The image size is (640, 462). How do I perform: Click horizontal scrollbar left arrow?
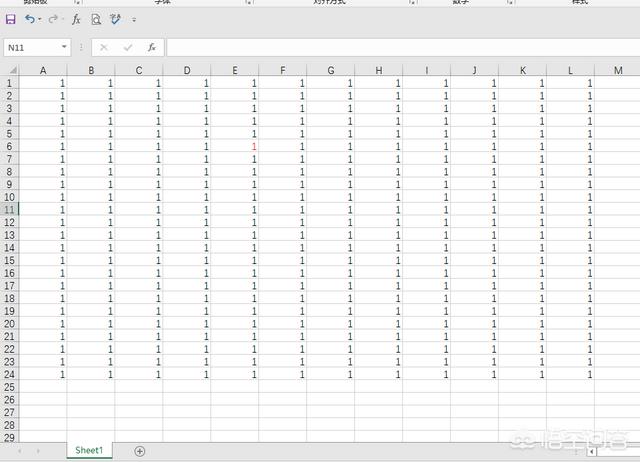[x=591, y=451]
